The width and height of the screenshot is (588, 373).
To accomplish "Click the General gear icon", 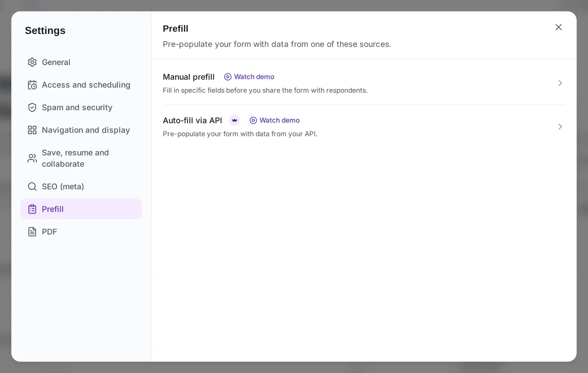I will [32, 62].
